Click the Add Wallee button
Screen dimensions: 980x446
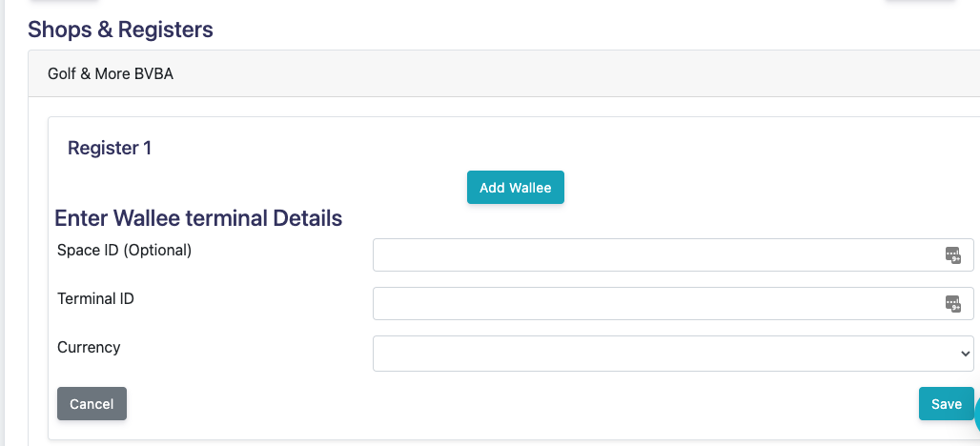pyautogui.click(x=515, y=188)
